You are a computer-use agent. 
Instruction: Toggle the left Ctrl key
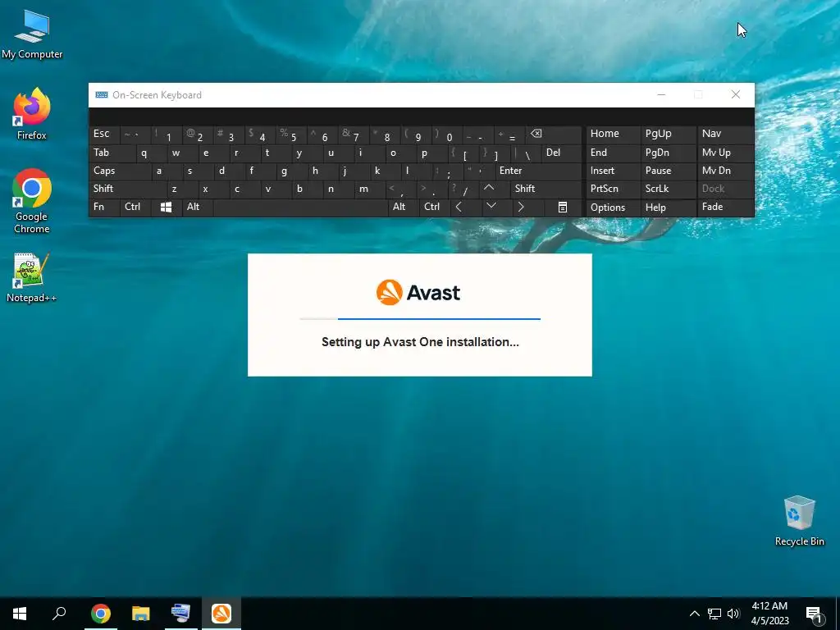tap(135, 208)
